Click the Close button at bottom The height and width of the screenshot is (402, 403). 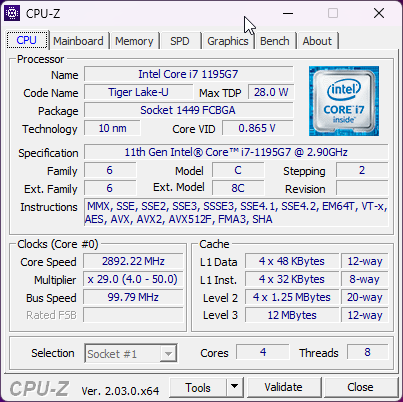point(361,387)
